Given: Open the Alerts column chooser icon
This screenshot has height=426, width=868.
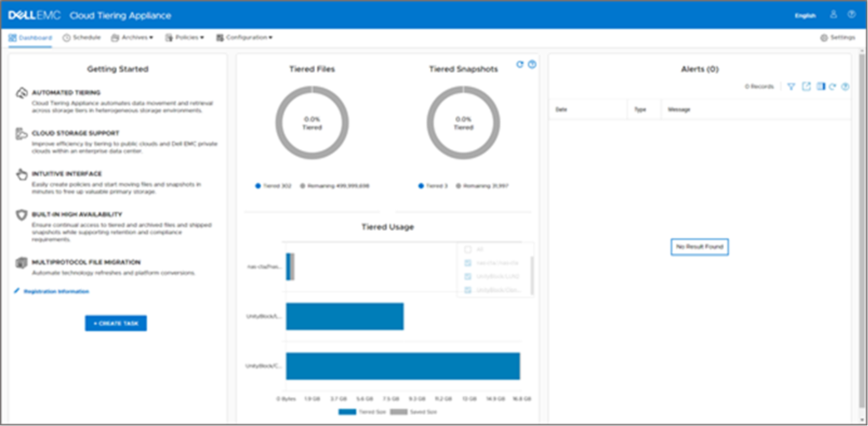Looking at the screenshot, I should [x=821, y=87].
